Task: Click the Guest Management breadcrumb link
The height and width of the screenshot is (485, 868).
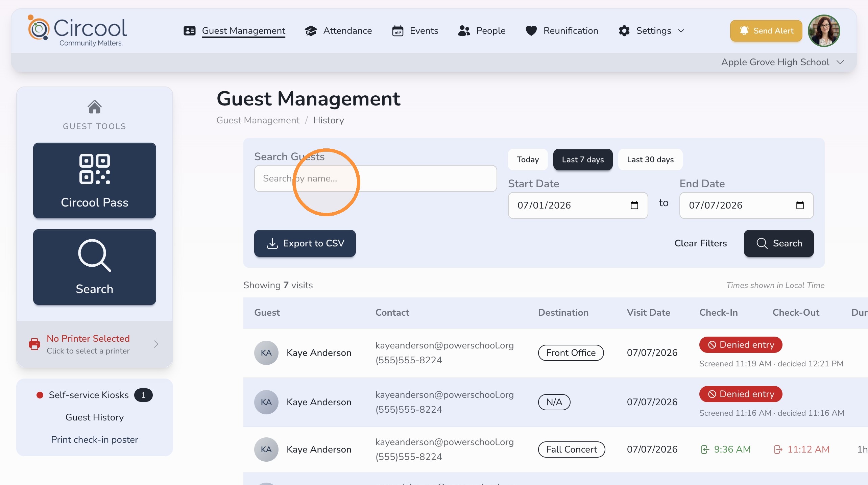Action: (258, 120)
